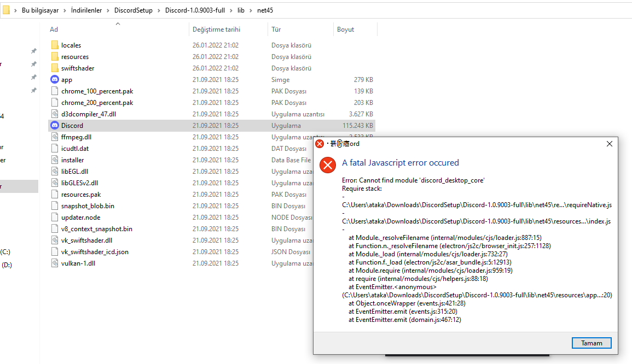Click 'A fatal Javascript error occured' heading
This screenshot has width=632, height=364.
[x=400, y=163]
